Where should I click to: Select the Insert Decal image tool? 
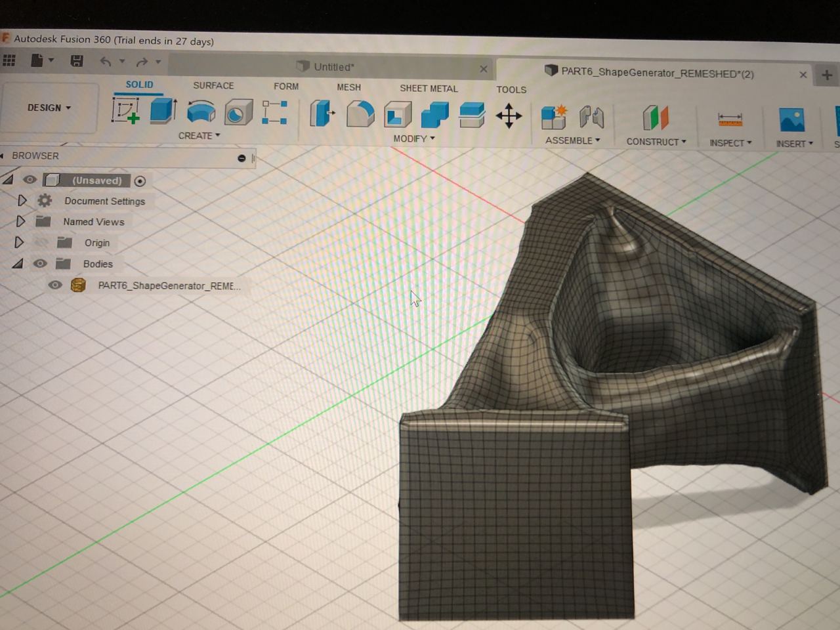792,121
